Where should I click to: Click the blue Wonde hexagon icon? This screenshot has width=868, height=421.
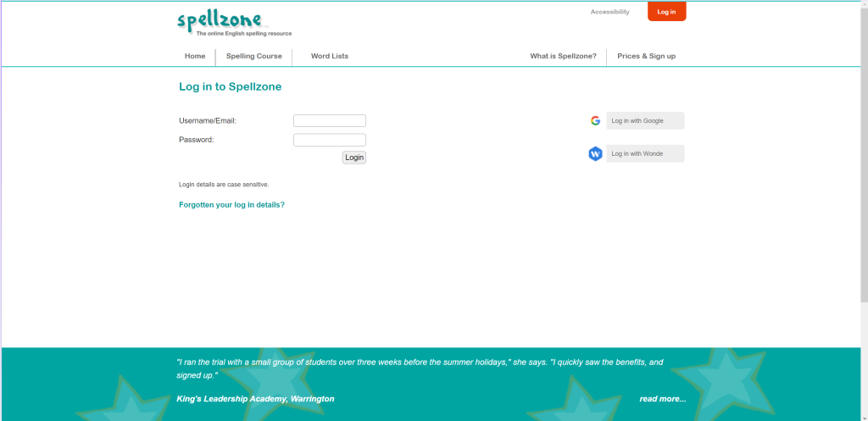coord(595,154)
